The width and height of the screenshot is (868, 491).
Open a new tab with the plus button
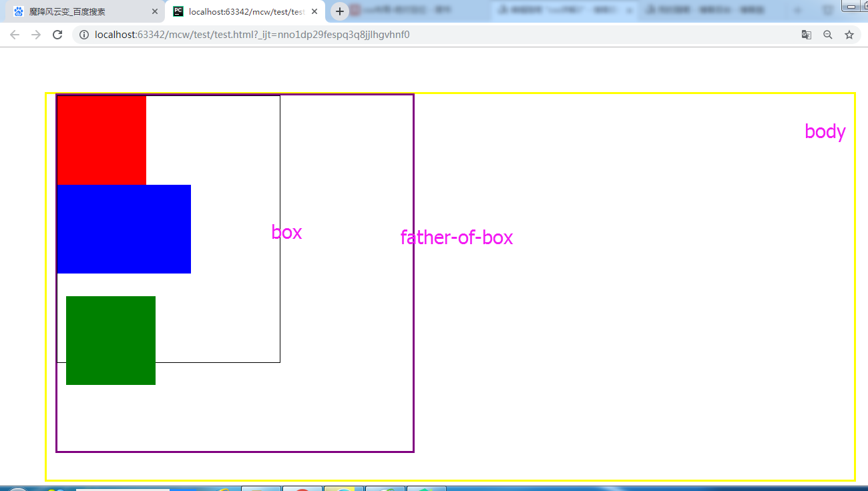pos(340,11)
